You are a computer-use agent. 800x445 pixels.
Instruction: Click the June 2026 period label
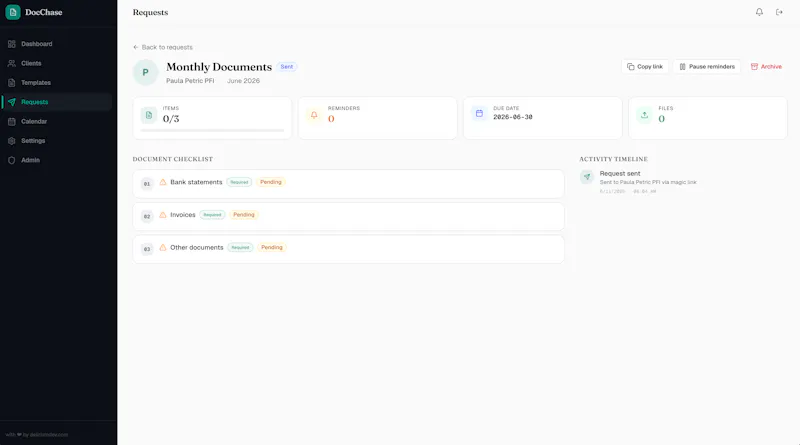[x=243, y=81]
